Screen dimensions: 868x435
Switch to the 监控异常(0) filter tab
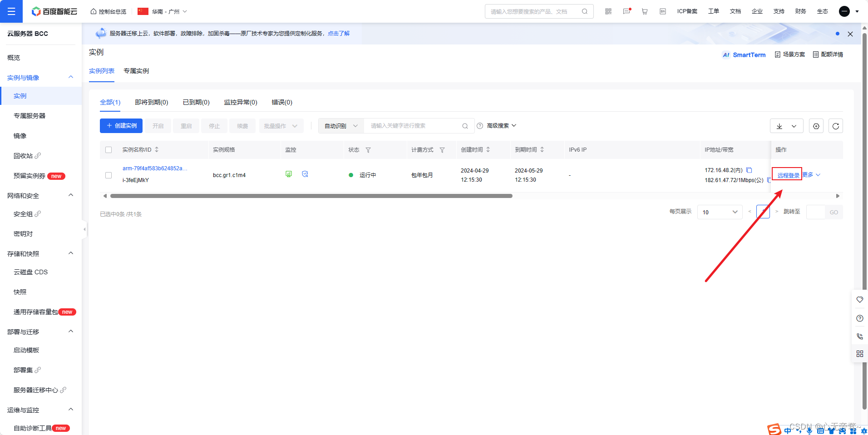[x=241, y=102]
